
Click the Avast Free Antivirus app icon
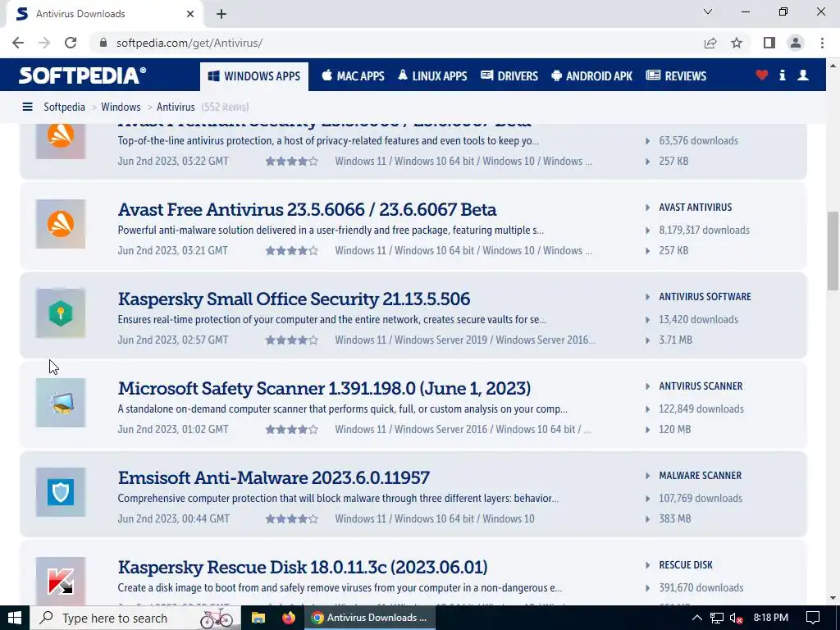click(61, 224)
